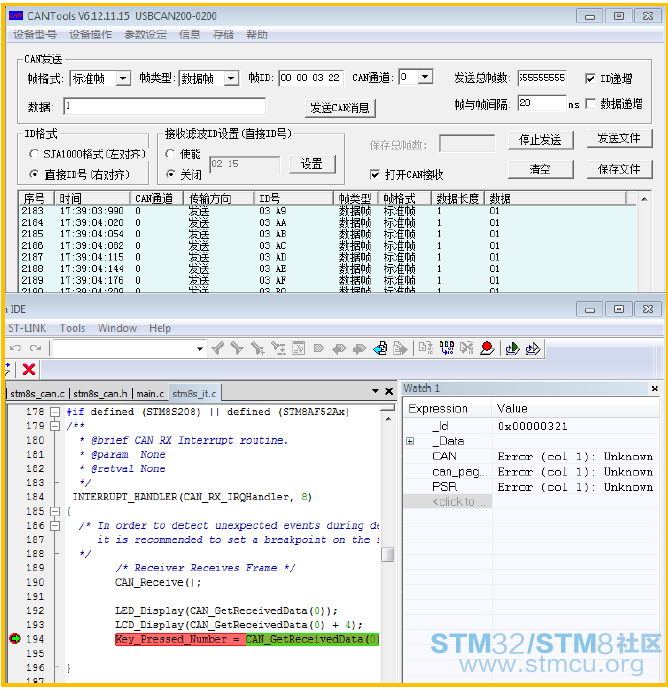Click the previous bookmark arrow icon

[339, 348]
